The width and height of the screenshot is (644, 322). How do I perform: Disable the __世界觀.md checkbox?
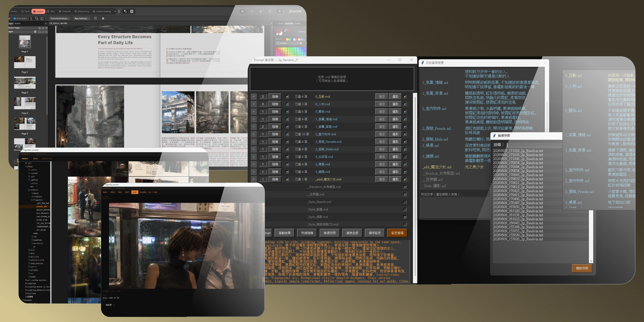pyautogui.click(x=405, y=194)
